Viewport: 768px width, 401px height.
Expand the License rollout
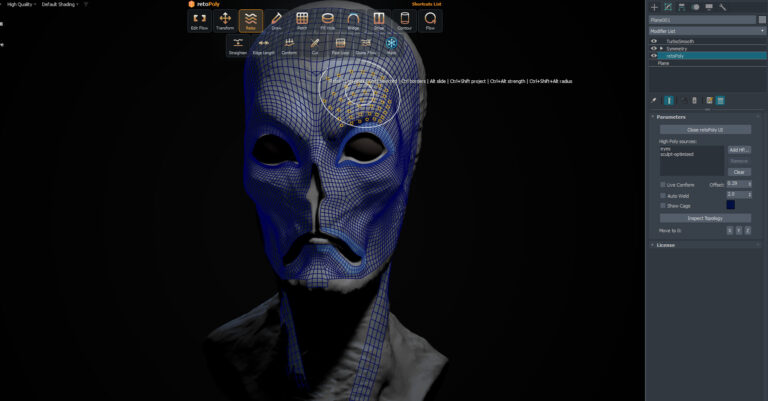[x=665, y=245]
